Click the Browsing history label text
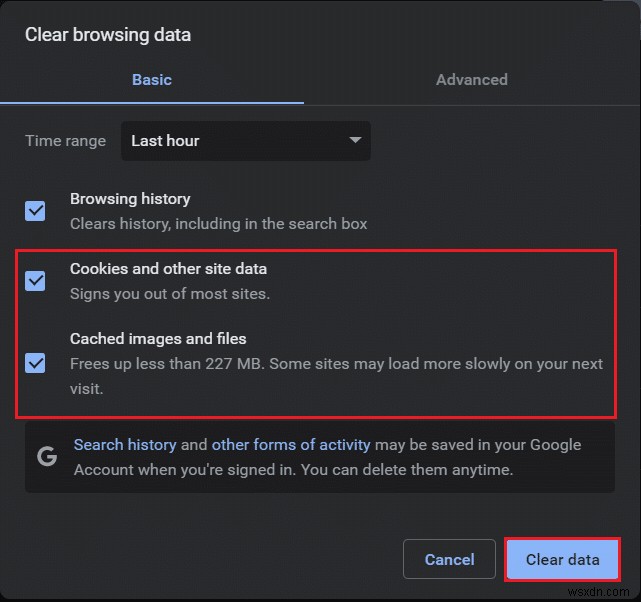 pyautogui.click(x=130, y=199)
